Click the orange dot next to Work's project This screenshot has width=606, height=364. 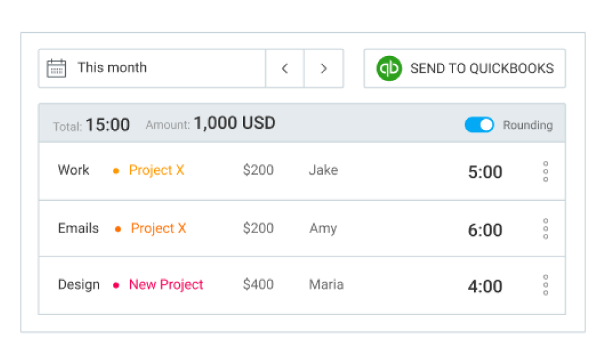(116, 171)
